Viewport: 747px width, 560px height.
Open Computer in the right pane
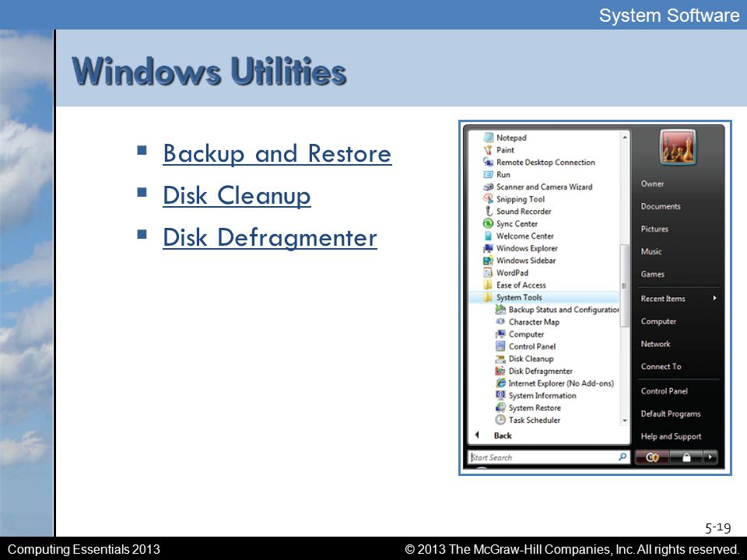tap(658, 321)
